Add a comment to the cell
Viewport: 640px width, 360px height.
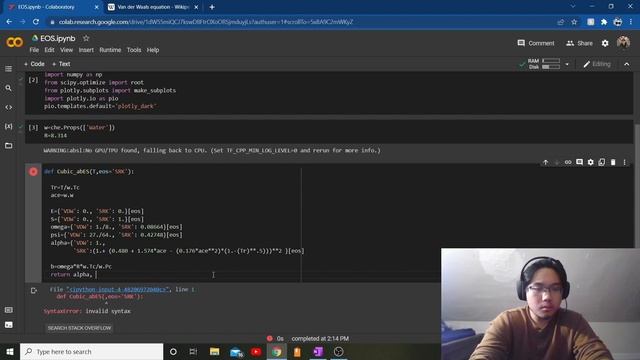(x=579, y=162)
